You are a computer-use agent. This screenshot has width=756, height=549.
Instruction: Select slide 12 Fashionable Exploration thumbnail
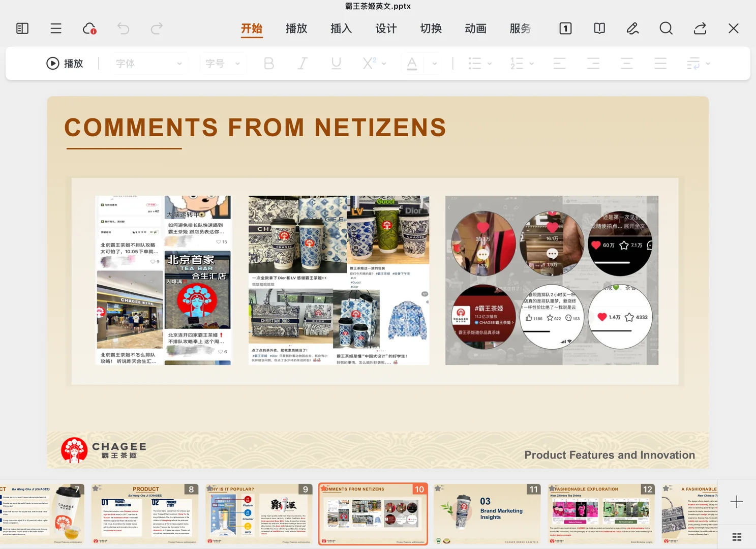click(x=601, y=514)
